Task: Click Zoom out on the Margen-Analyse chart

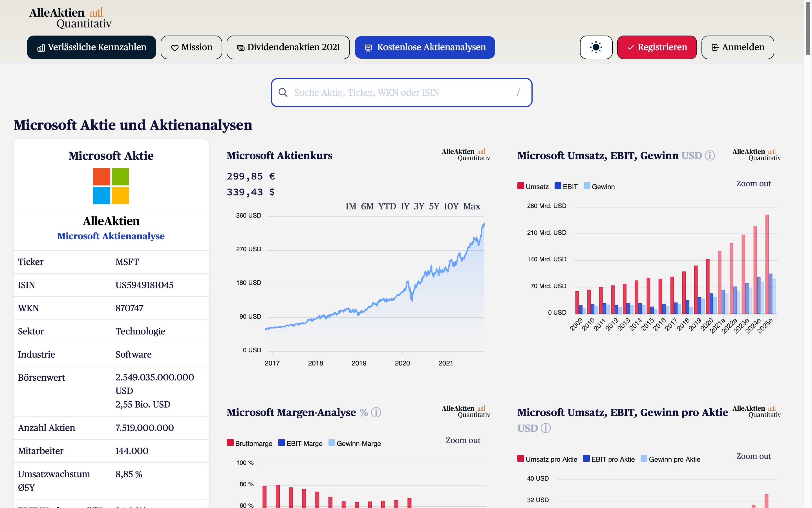Action: tap(463, 440)
